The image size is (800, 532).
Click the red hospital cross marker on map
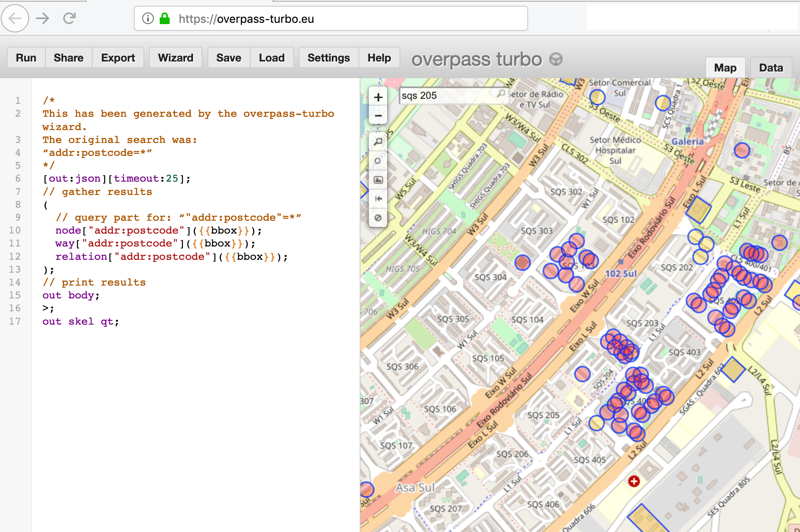tap(634, 481)
